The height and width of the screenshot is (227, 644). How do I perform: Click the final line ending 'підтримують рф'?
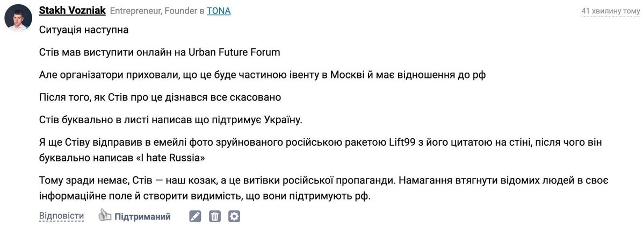[x=205, y=196]
